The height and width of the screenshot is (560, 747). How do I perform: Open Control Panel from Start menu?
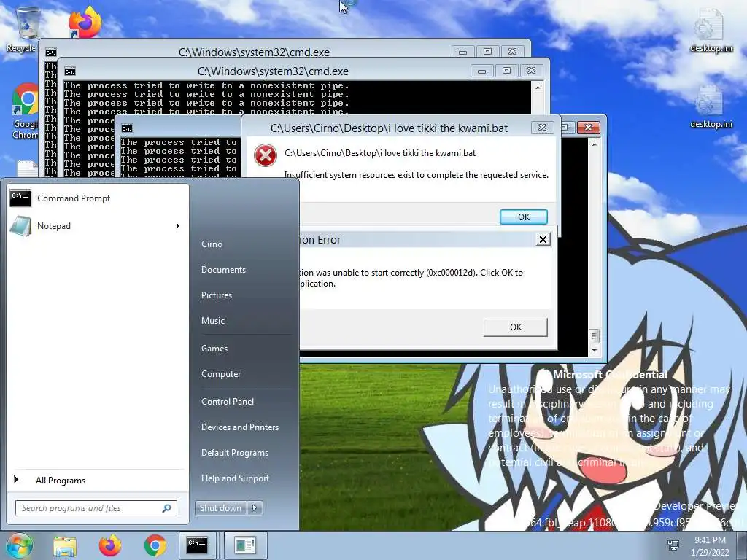[228, 402]
